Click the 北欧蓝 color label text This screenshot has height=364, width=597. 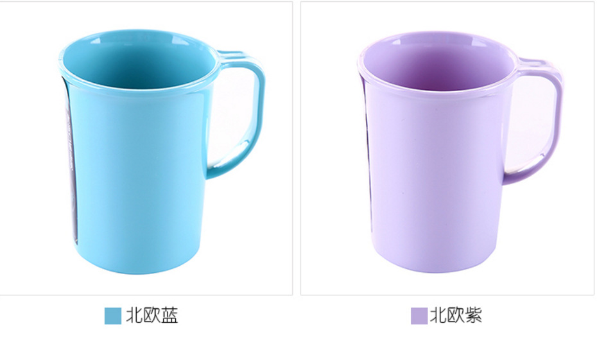coord(152,316)
